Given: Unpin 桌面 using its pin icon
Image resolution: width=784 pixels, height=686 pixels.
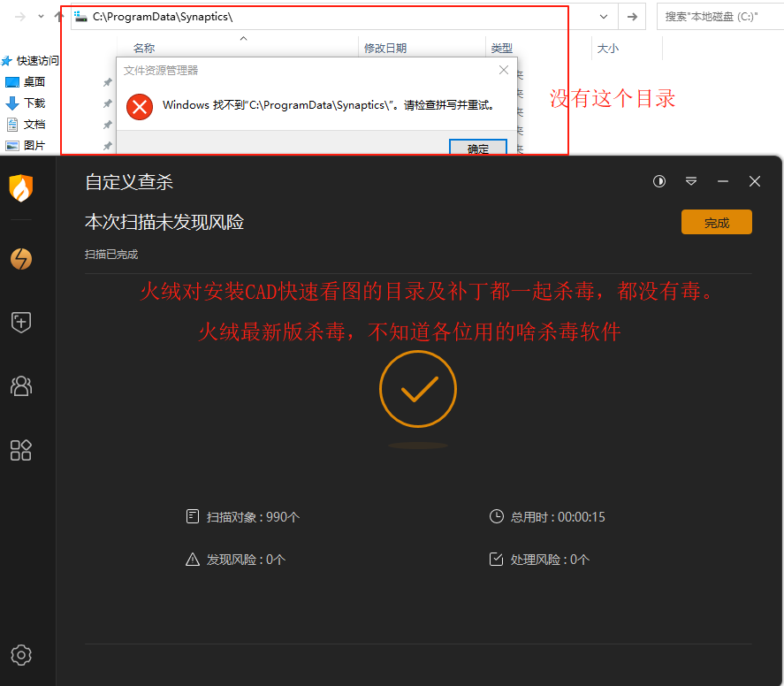Looking at the screenshot, I should coord(107,82).
